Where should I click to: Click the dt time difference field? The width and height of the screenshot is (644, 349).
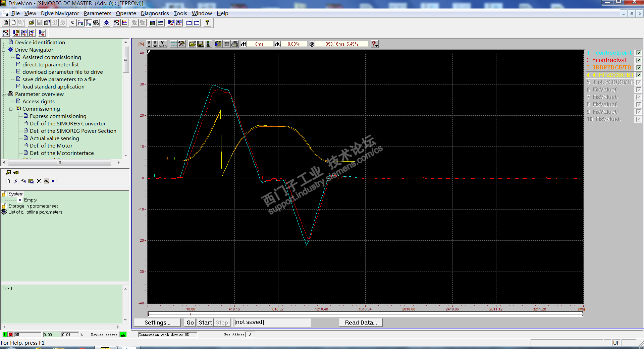[x=259, y=44]
